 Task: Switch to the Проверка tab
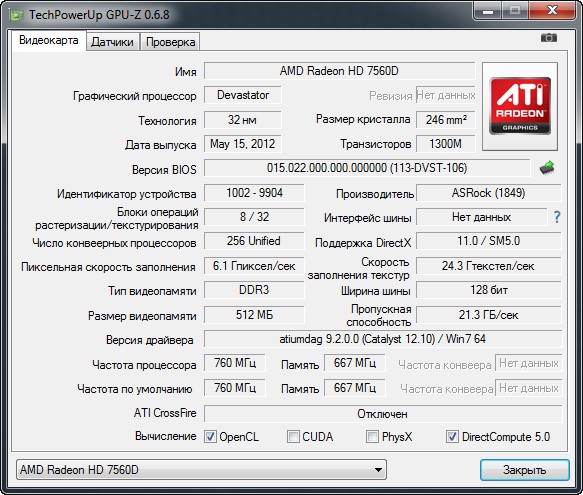click(x=170, y=42)
